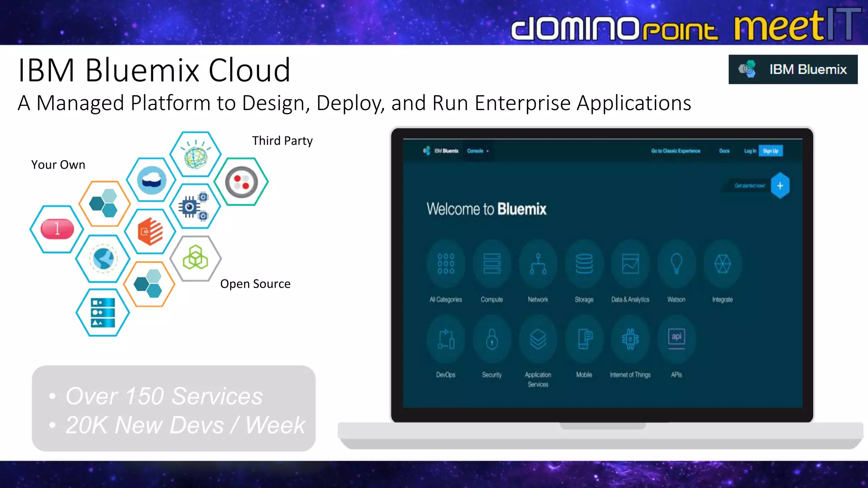
Task: Open Data & Analytics category icon
Action: (630, 264)
